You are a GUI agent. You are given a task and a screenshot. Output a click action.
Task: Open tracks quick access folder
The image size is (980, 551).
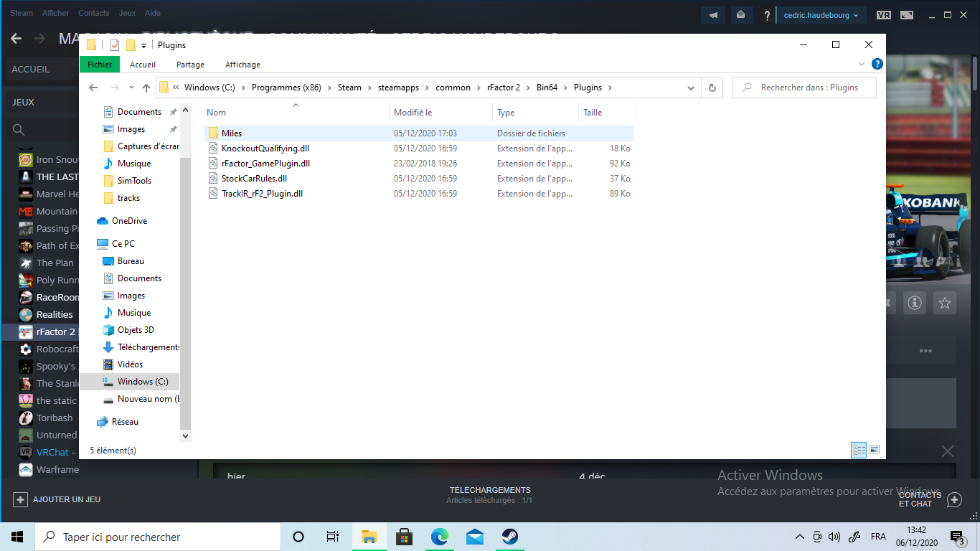pyautogui.click(x=128, y=198)
